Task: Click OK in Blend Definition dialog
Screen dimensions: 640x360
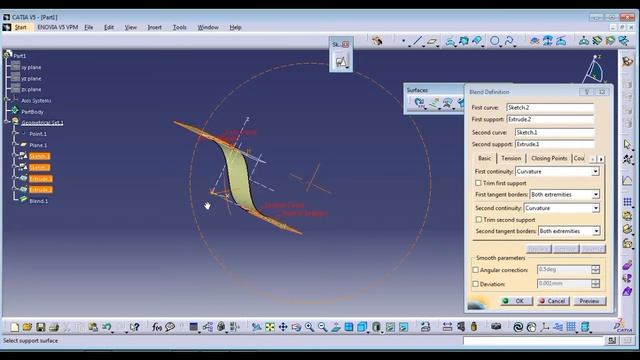Action: [x=516, y=301]
